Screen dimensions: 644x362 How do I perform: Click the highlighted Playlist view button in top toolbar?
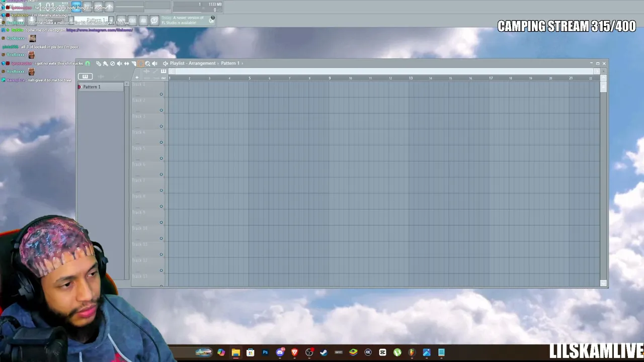pos(76,6)
